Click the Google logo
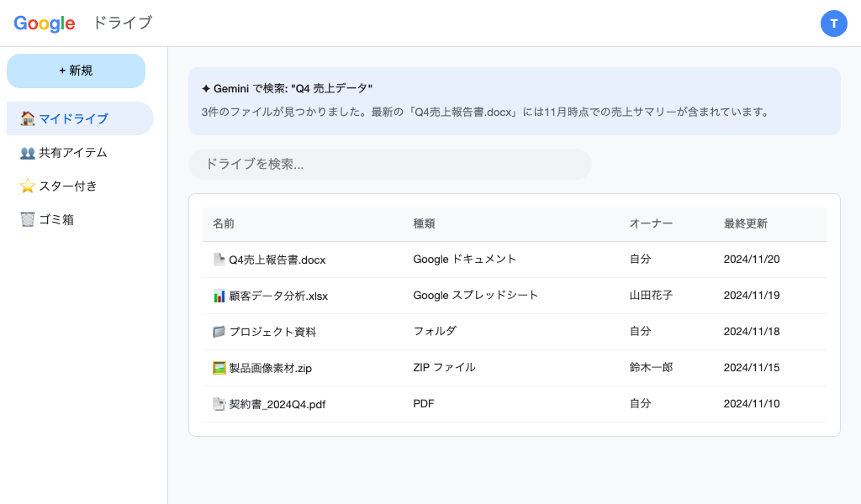Image resolution: width=861 pixels, height=504 pixels. (45, 24)
